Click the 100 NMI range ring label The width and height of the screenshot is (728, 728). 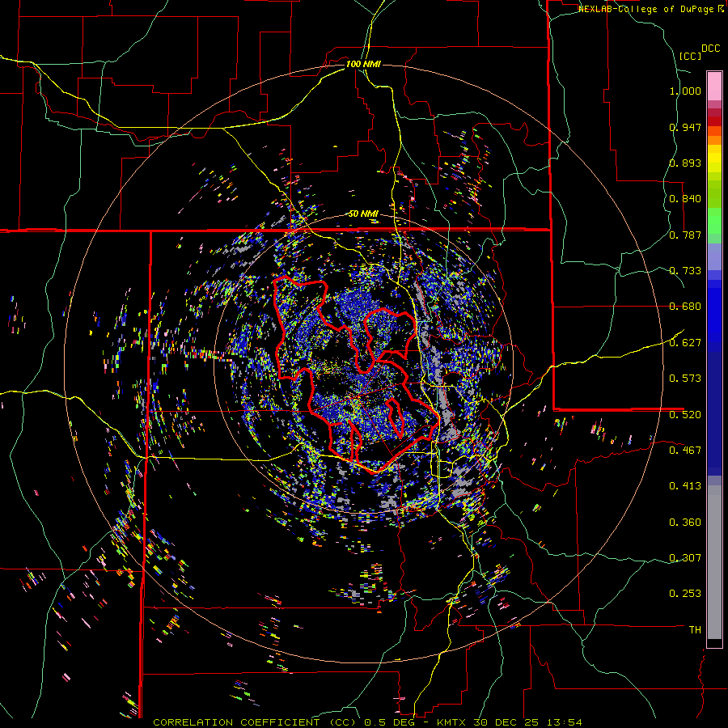pyautogui.click(x=363, y=64)
